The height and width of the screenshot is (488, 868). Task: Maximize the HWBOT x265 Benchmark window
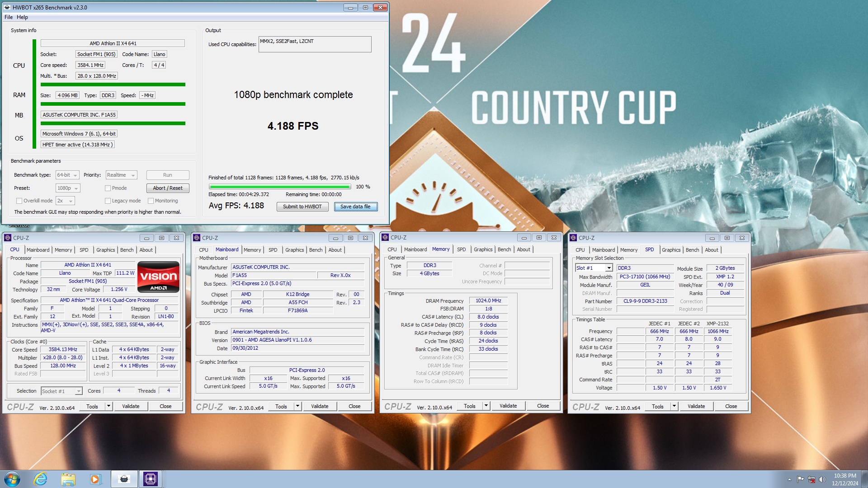click(365, 7)
